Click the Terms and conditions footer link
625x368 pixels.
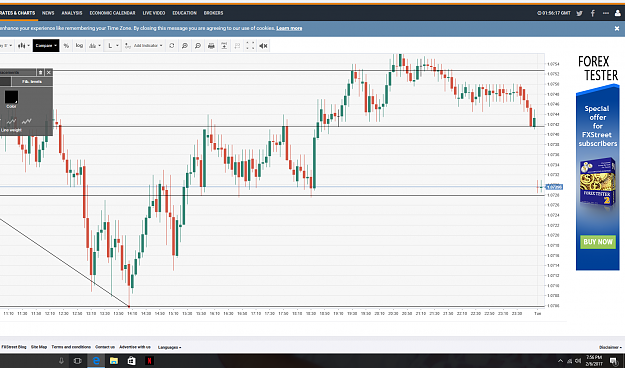[x=71, y=347]
